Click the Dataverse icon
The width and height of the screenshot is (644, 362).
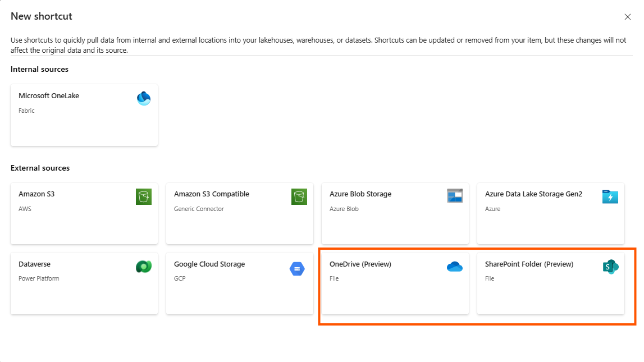pyautogui.click(x=144, y=267)
